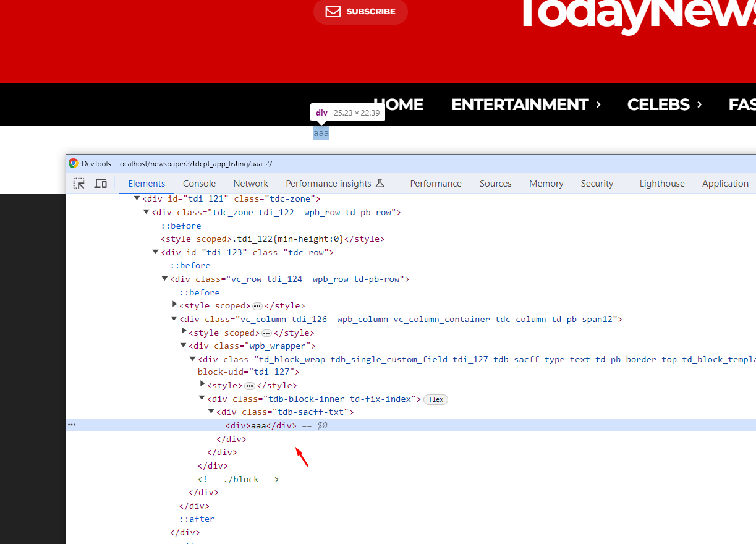Click the SUBSCRIBE button

[360, 11]
